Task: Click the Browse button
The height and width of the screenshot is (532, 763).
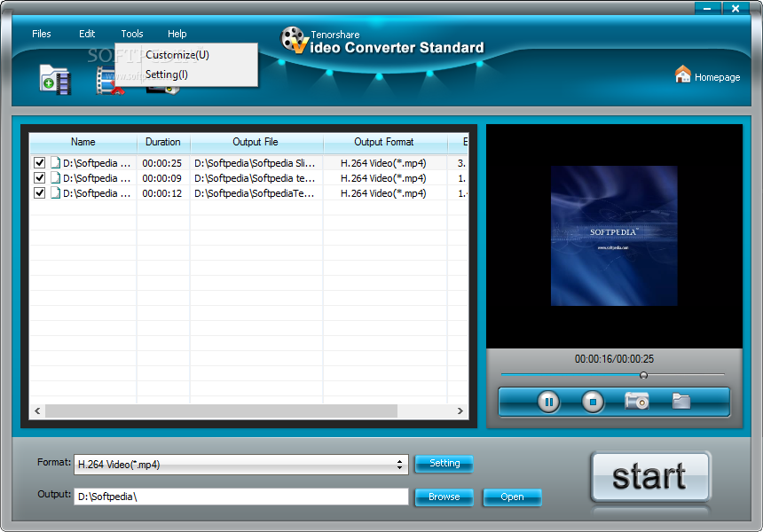Action: [x=444, y=497]
